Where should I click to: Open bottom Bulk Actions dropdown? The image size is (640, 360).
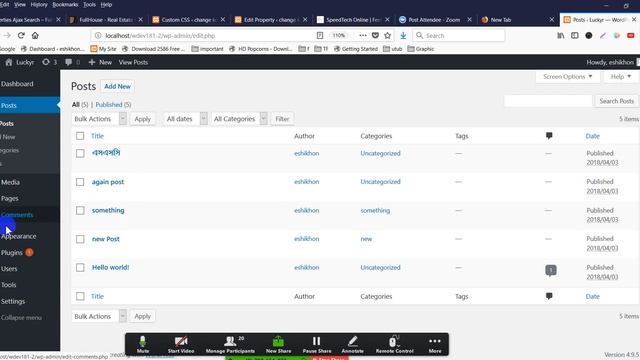click(x=99, y=316)
